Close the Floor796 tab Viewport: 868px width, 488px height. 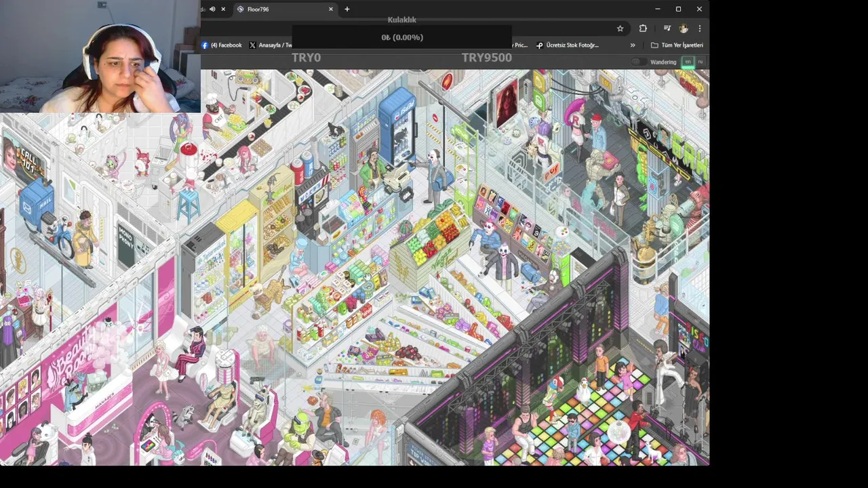point(331,9)
